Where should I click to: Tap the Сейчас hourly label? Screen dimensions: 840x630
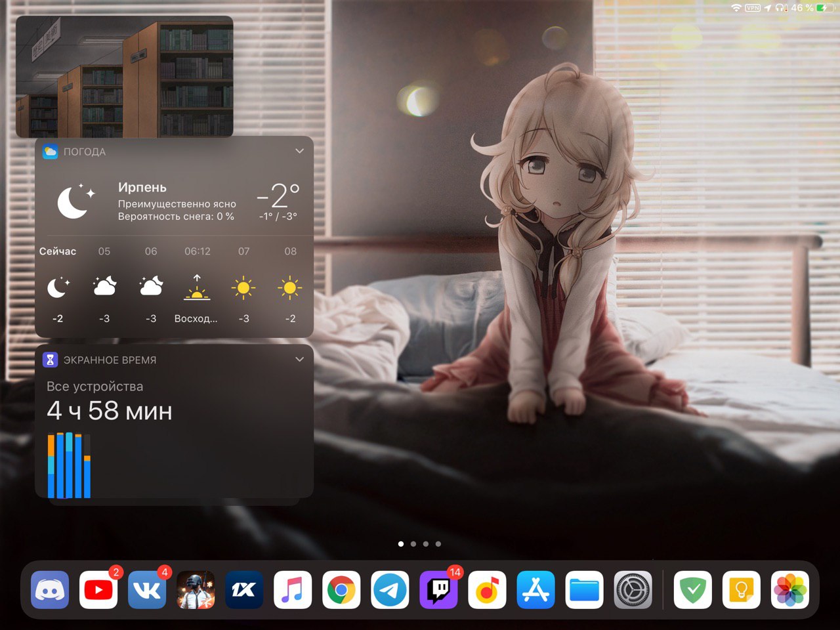point(58,251)
